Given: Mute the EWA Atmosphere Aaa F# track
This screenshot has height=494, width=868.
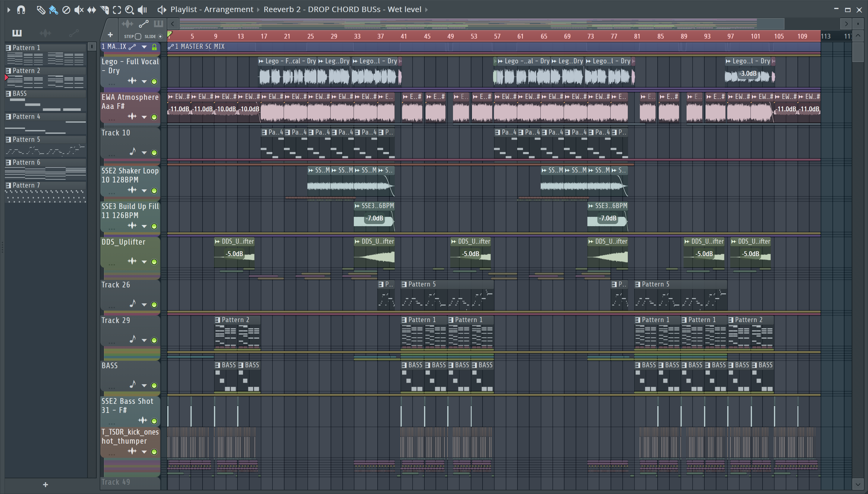Looking at the screenshot, I should 154,117.
